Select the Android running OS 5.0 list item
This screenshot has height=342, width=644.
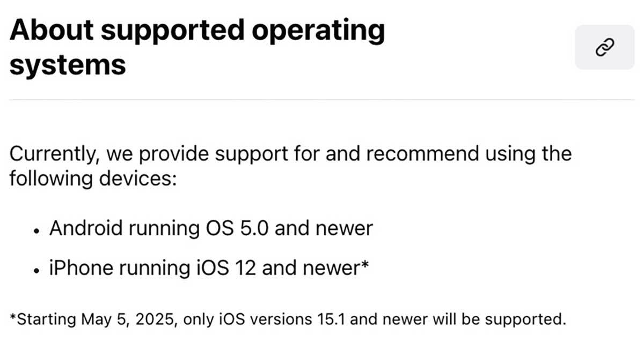tap(210, 228)
